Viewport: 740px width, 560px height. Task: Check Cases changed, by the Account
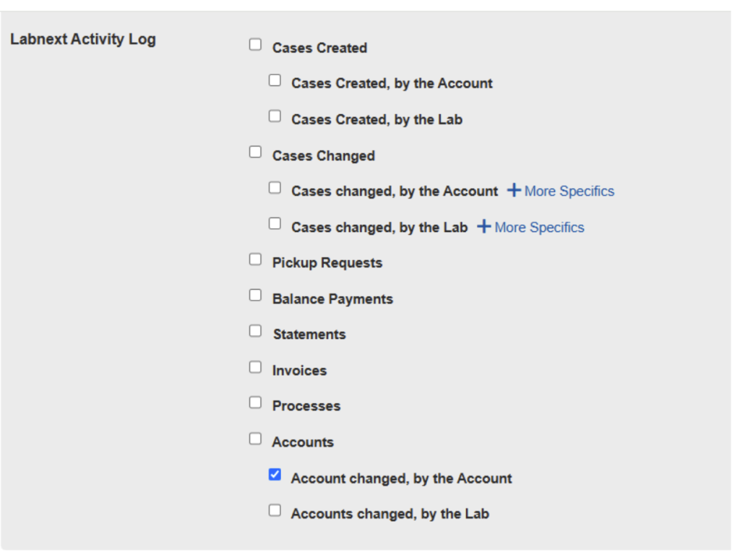[x=275, y=188]
